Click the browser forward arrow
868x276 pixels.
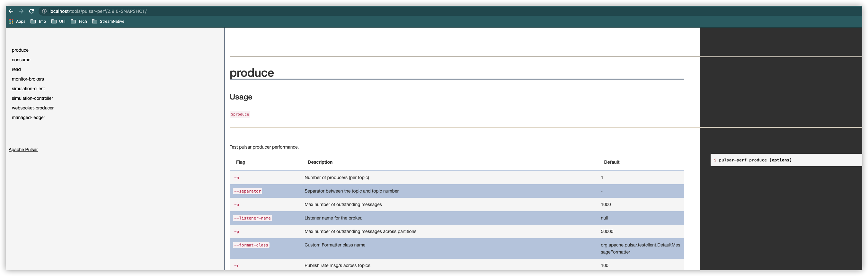21,11
